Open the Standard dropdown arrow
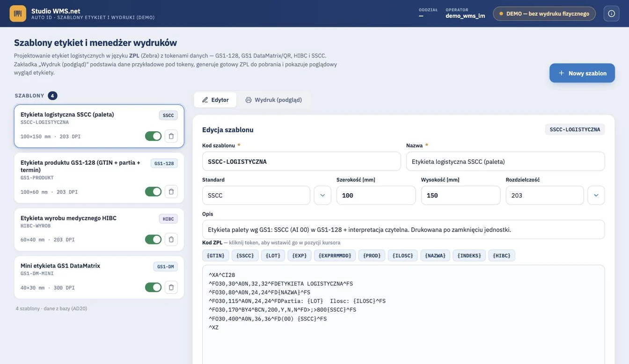Screen dimensions: 629x364 (x=322, y=195)
